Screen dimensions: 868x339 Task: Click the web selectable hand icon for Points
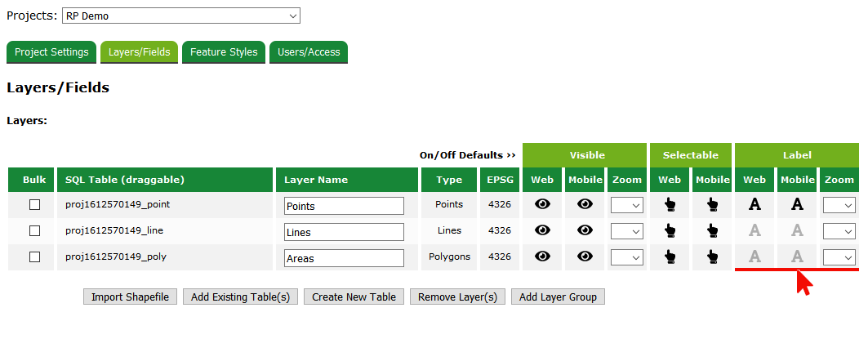point(670,205)
